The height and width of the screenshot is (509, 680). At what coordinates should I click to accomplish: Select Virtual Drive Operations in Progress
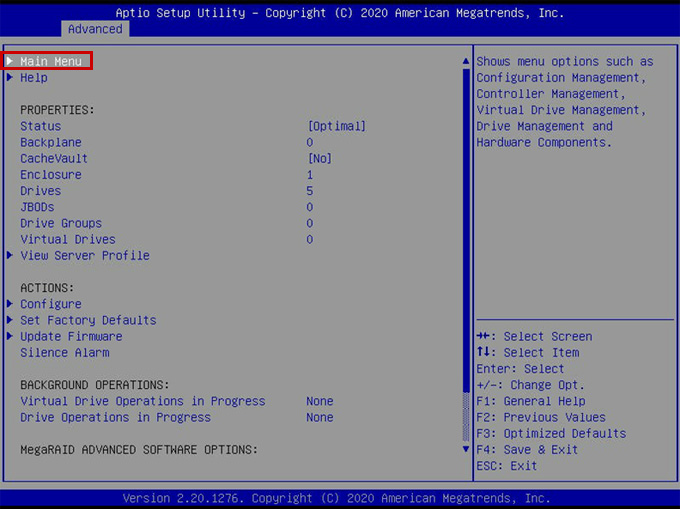[x=143, y=401]
